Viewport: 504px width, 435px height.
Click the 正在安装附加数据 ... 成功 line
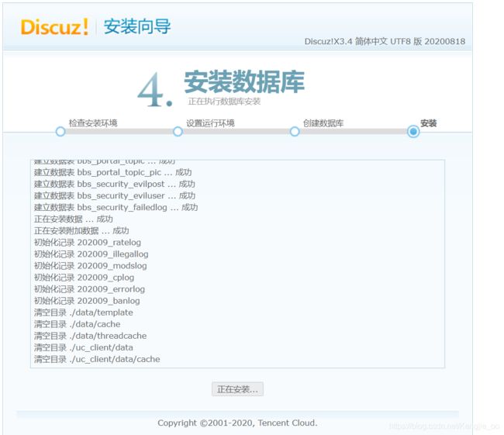[x=81, y=230]
